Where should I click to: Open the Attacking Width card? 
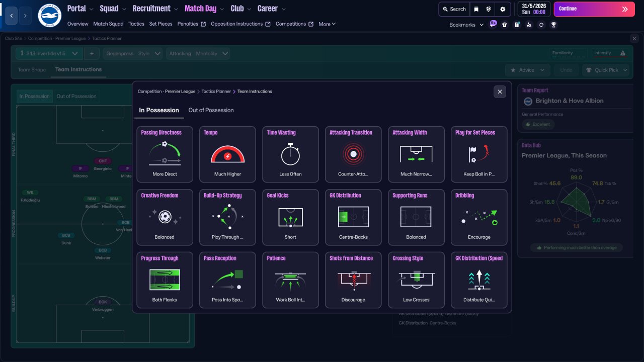pos(416,154)
